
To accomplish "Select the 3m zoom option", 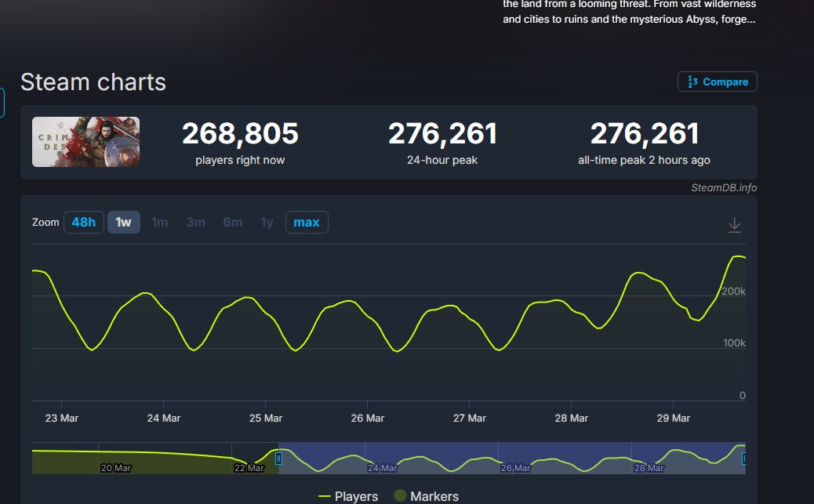I will [x=196, y=222].
